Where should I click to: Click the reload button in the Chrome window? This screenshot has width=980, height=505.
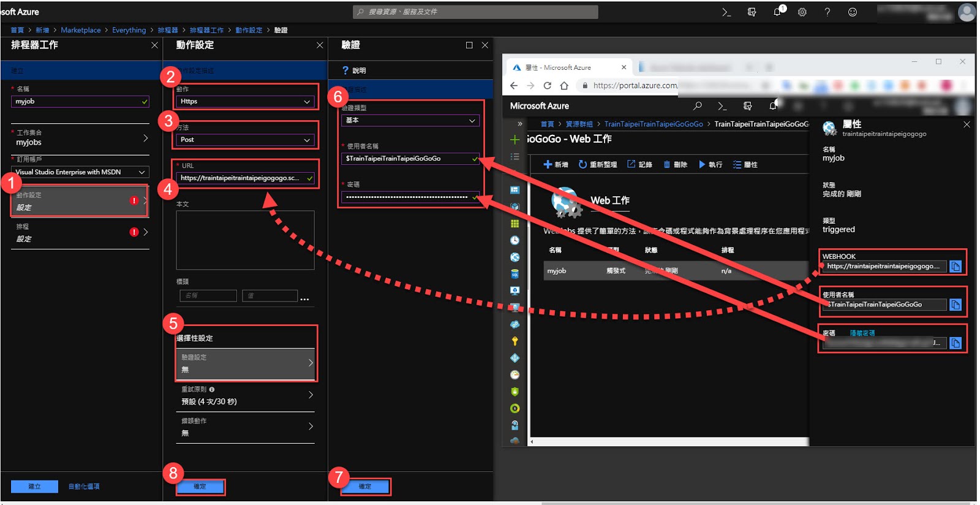pos(547,85)
